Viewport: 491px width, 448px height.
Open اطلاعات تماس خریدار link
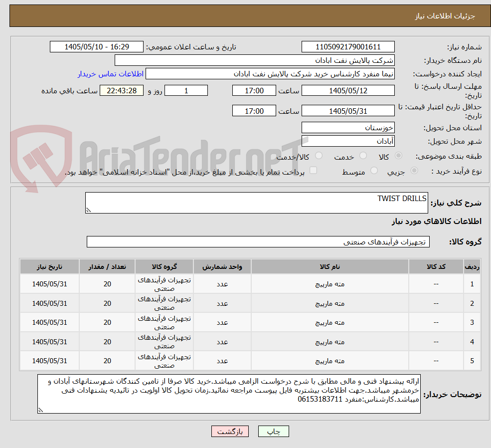[x=111, y=74]
